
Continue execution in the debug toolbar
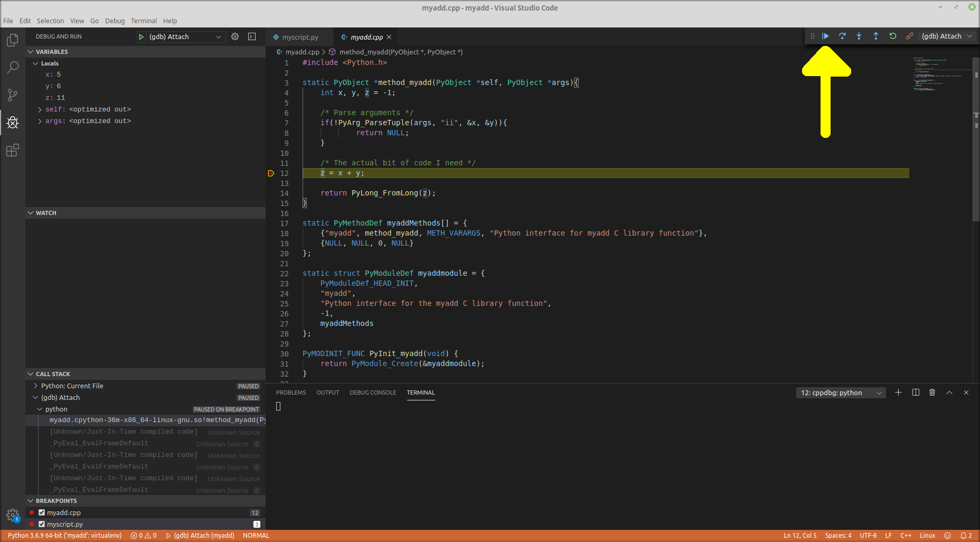pos(825,36)
